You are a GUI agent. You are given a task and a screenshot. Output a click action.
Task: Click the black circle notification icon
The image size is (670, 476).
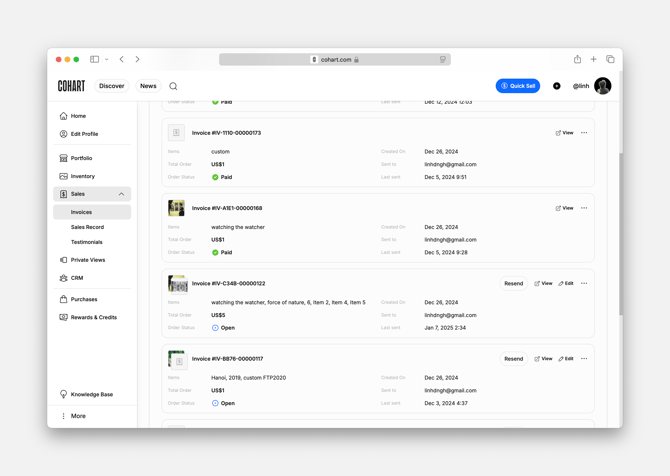tap(556, 86)
